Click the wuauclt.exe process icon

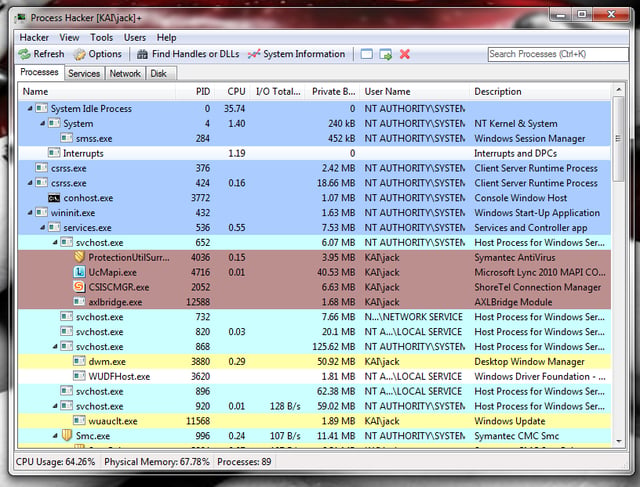(x=79, y=420)
